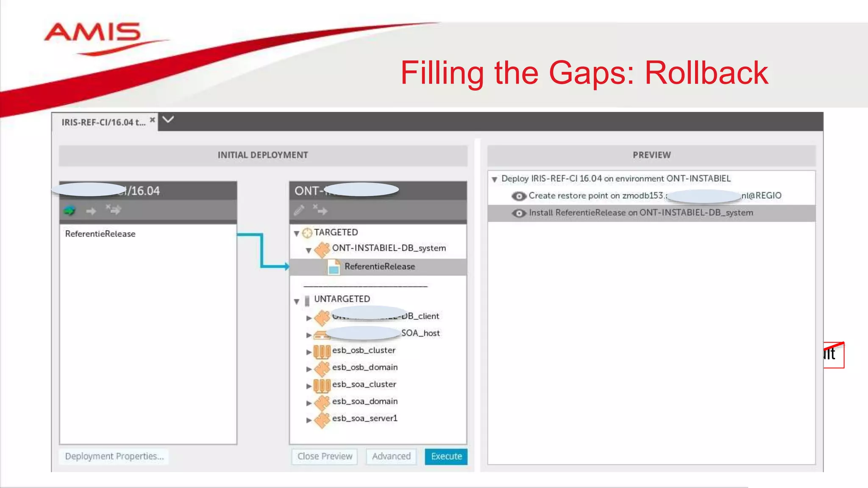This screenshot has width=868, height=488.
Task: Select the esb_osb_domain label
Action: click(x=365, y=367)
